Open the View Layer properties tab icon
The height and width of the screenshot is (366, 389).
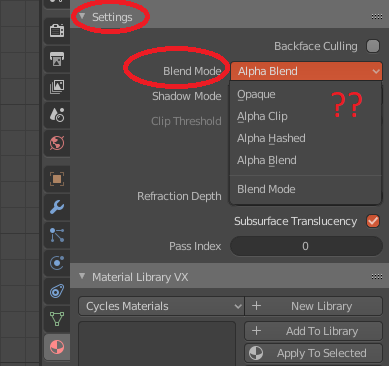tap(57, 87)
